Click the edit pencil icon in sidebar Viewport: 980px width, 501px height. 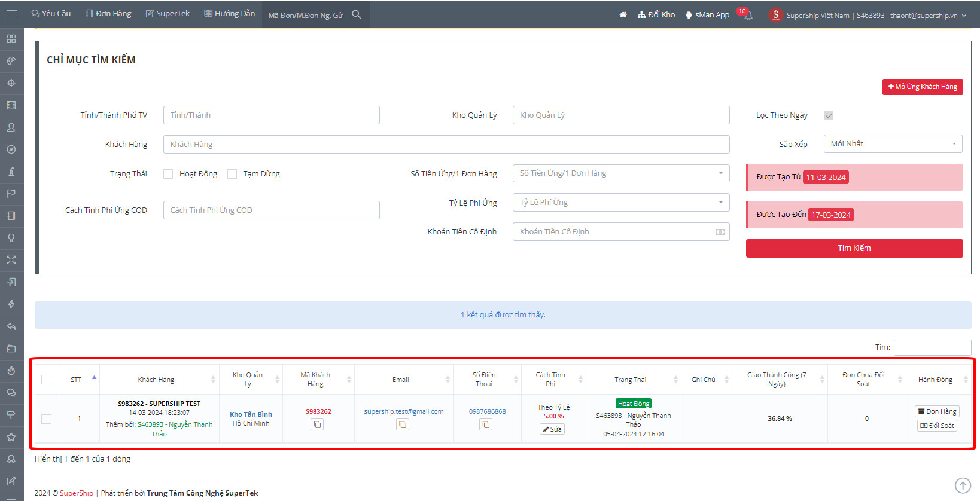[x=11, y=481]
